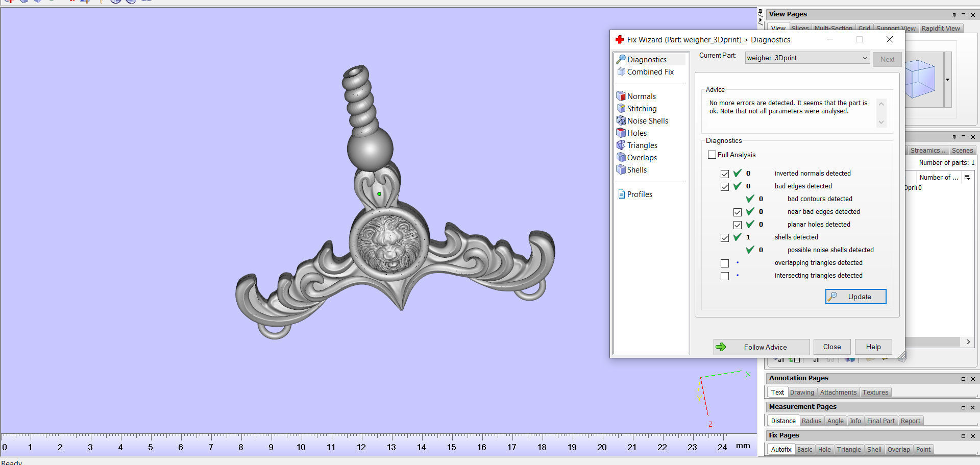Image resolution: width=980 pixels, height=465 pixels.
Task: Close the Fix Wizard using Close button
Action: 832,347
